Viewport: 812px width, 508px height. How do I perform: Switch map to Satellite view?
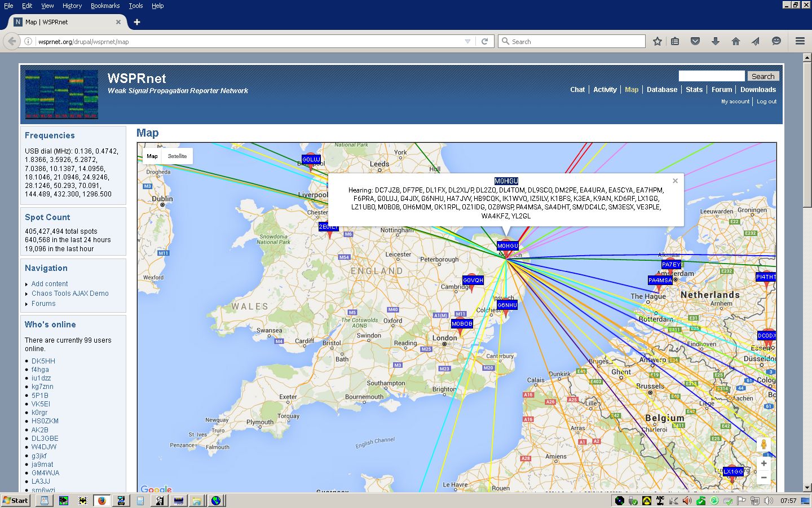(x=177, y=156)
